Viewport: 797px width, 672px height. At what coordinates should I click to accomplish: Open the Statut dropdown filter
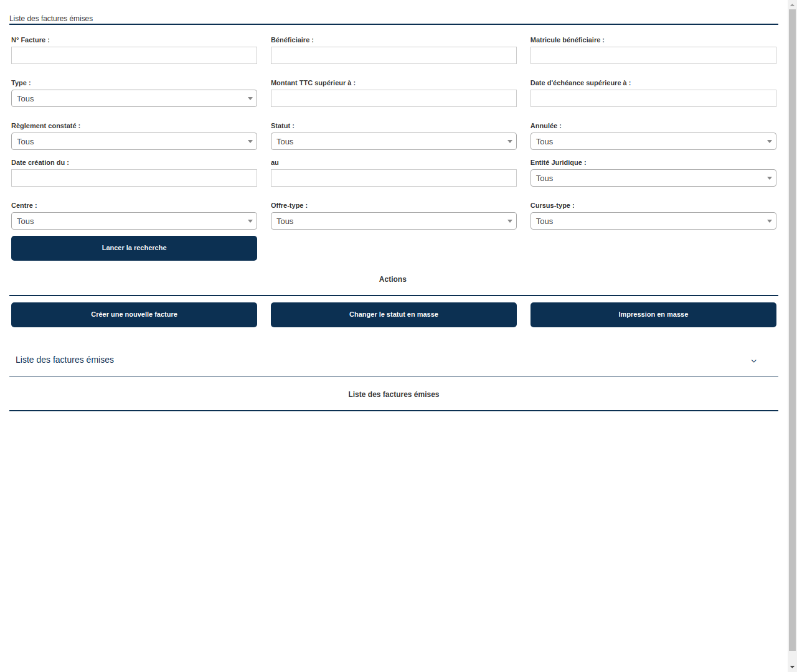[394, 141]
